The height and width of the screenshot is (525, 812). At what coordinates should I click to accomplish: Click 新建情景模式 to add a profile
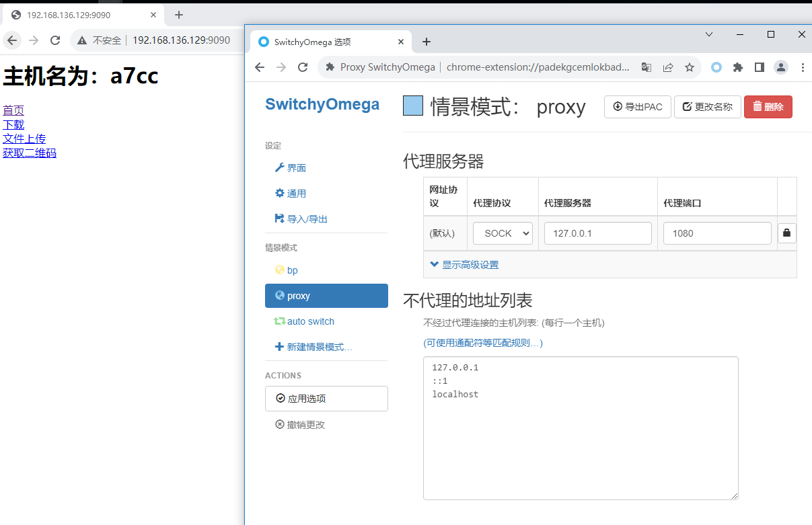tap(313, 347)
